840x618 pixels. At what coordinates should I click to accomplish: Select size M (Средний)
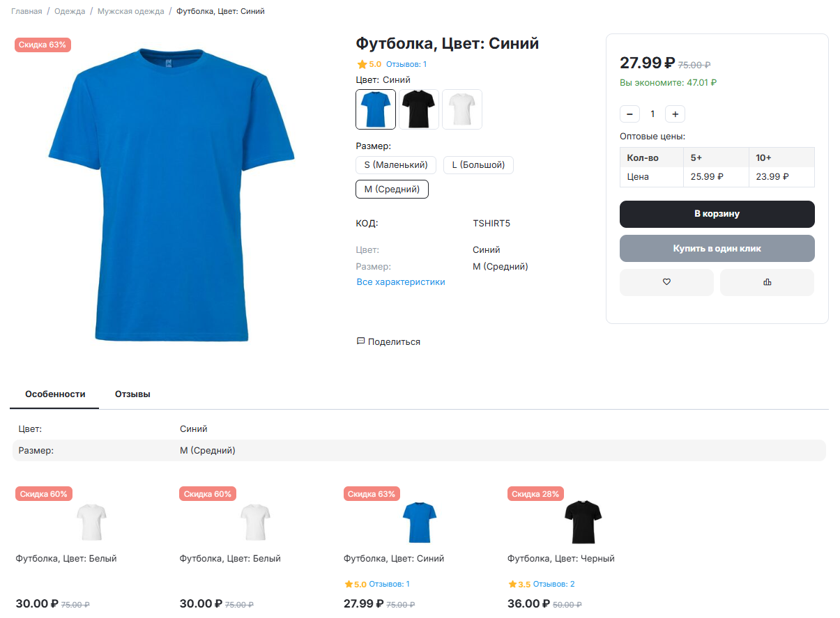[392, 189]
